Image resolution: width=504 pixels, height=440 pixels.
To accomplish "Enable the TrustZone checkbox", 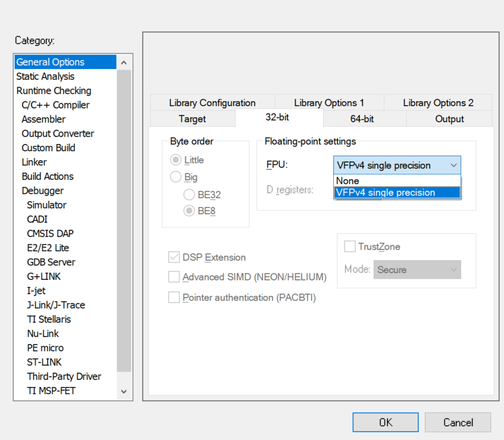I will point(350,246).
